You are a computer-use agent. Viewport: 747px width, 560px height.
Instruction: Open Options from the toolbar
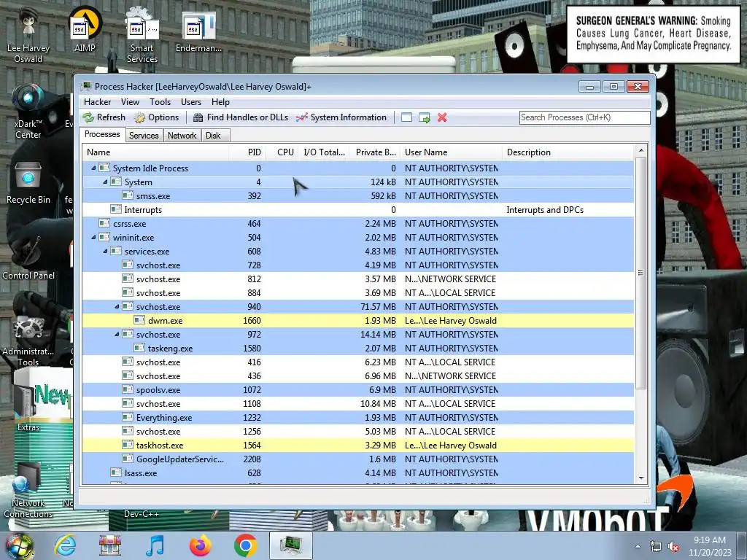pos(156,117)
